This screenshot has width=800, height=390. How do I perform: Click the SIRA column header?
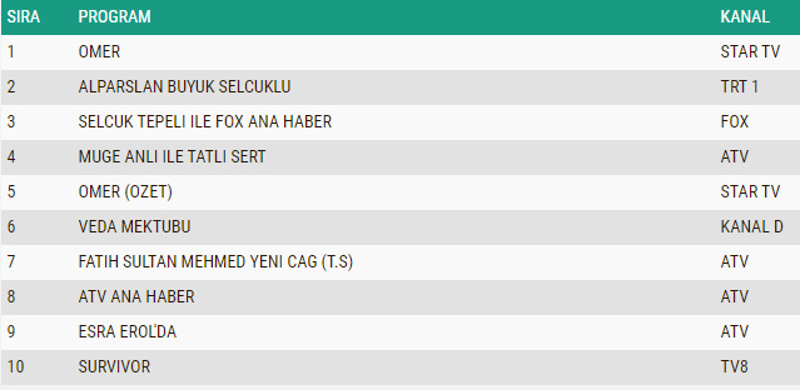(23, 17)
